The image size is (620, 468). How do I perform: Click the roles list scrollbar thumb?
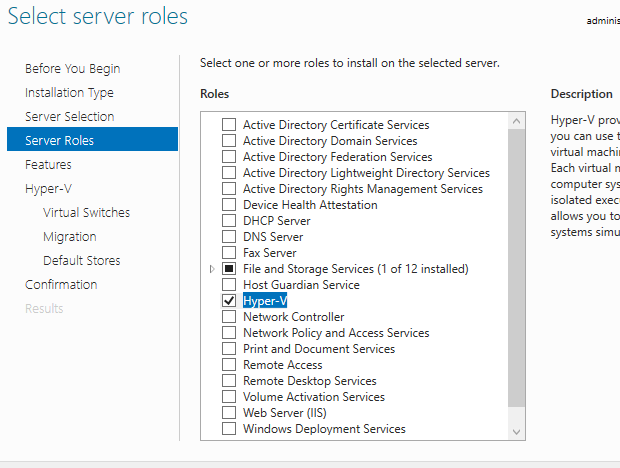point(516,268)
